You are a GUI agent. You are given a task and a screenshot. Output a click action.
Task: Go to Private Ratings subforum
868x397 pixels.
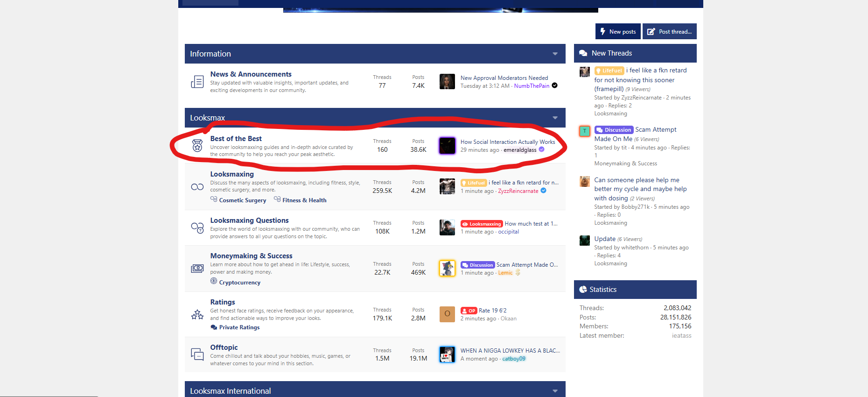[239, 327]
